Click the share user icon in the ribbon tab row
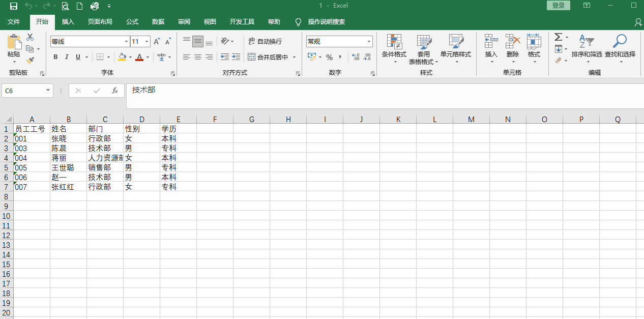The image size is (644, 319). [638, 22]
